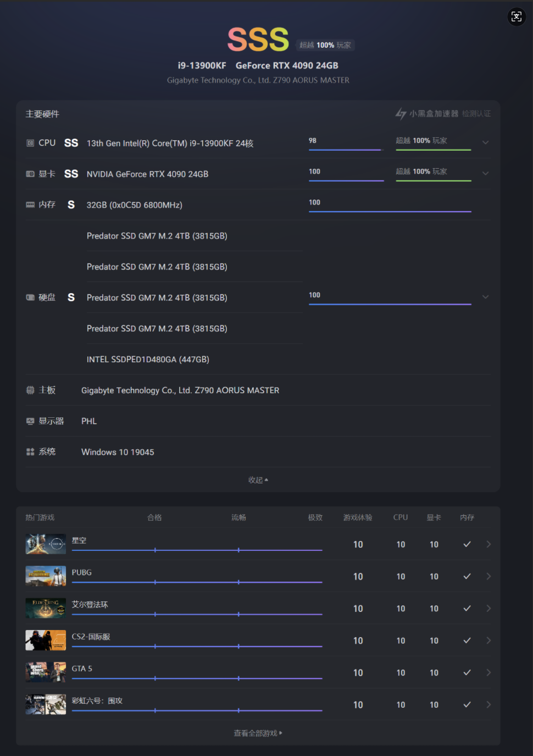This screenshot has width=533, height=756.
Task: Click the 艾尔登法环 performance bar
Action: pos(197,614)
